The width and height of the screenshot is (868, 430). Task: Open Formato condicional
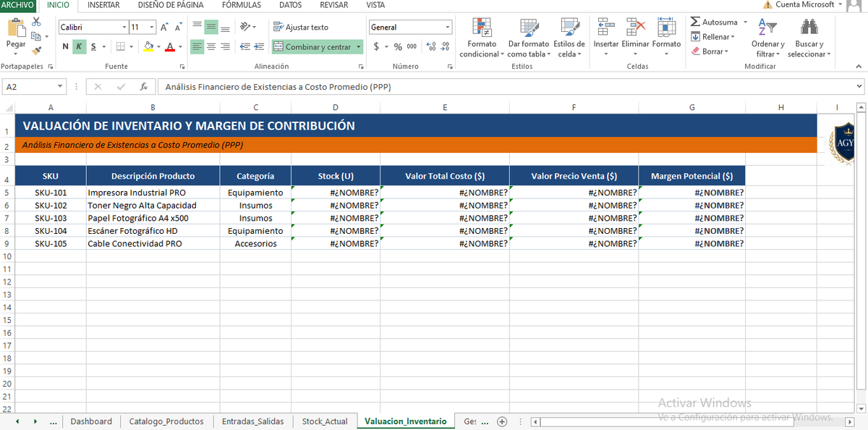[x=482, y=38]
